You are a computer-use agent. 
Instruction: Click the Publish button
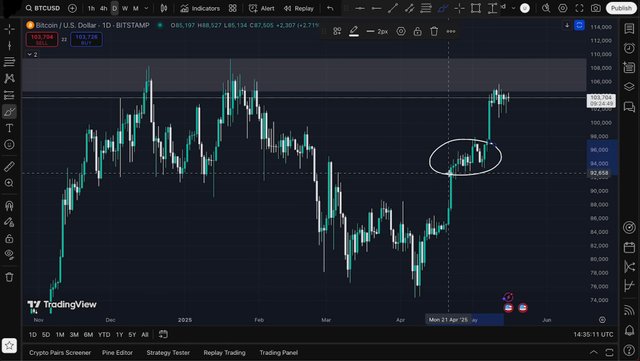(x=621, y=8)
